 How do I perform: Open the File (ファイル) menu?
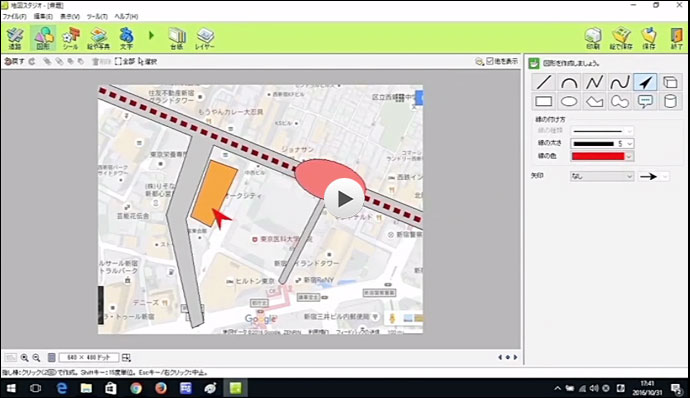pos(14,16)
